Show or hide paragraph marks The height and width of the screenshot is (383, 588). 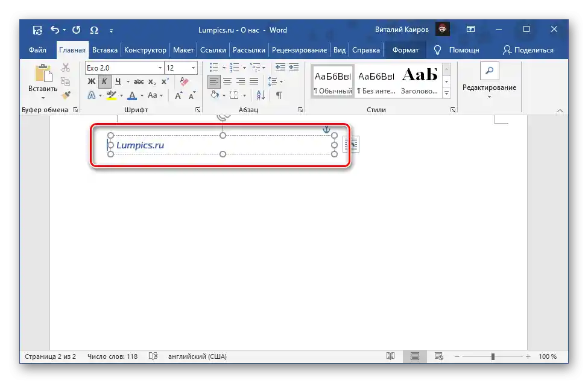point(279,95)
